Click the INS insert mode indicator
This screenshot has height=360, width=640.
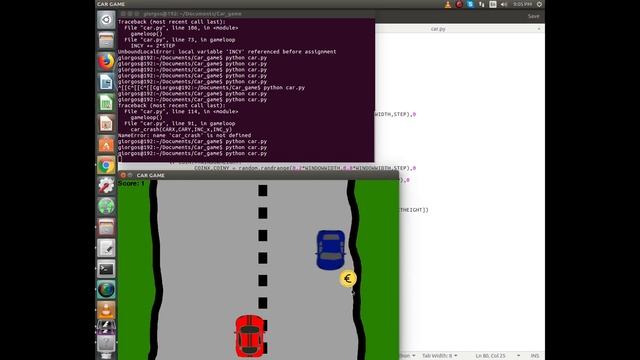click(535, 356)
